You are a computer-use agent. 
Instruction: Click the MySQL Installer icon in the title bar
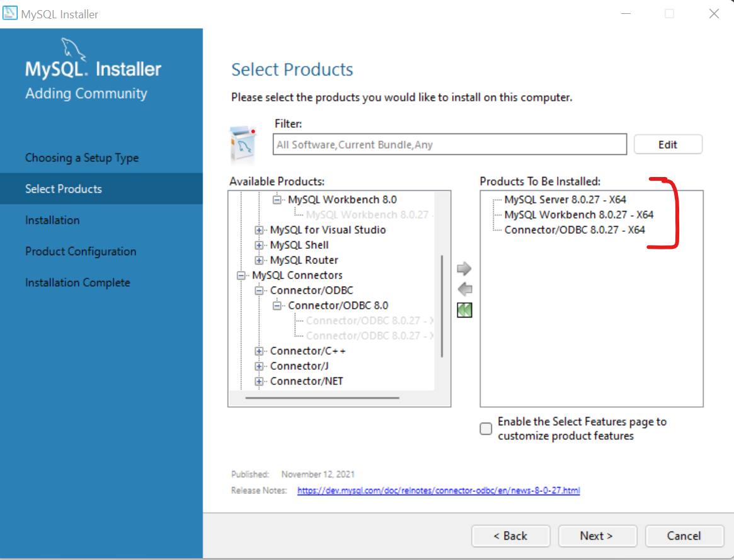(x=11, y=13)
